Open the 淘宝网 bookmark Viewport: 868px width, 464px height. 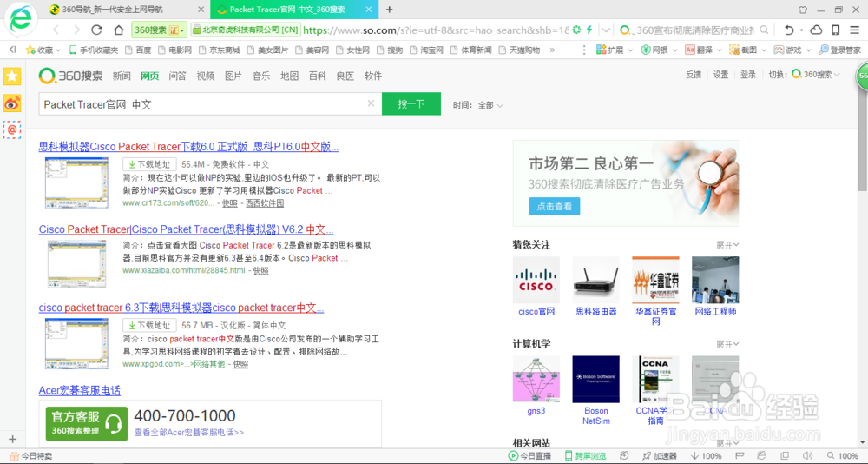(x=427, y=50)
